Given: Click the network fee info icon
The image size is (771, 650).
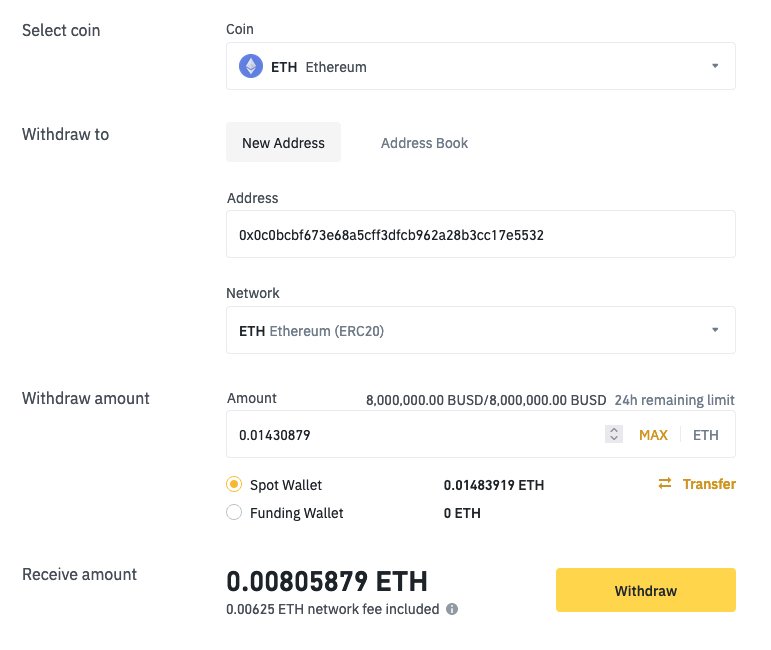Looking at the screenshot, I should click(x=452, y=609).
